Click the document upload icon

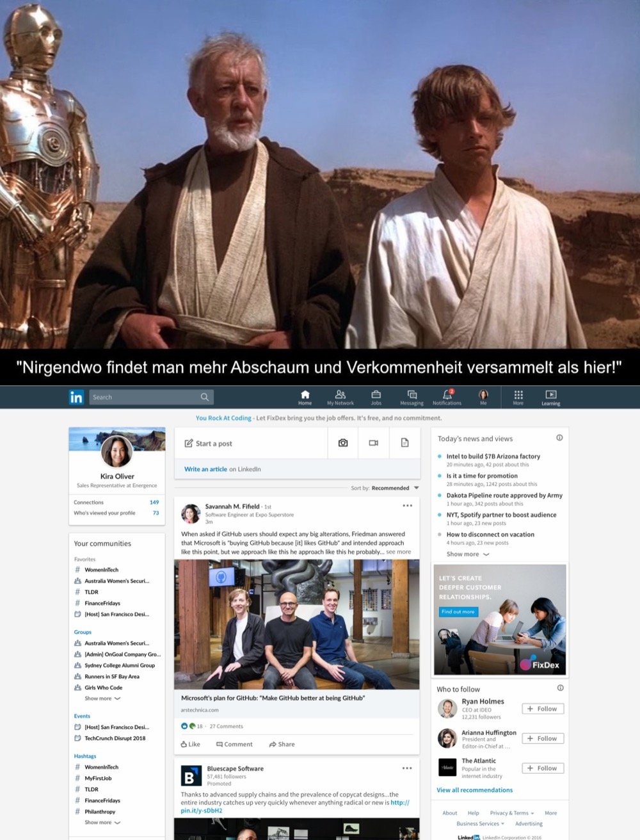404,443
